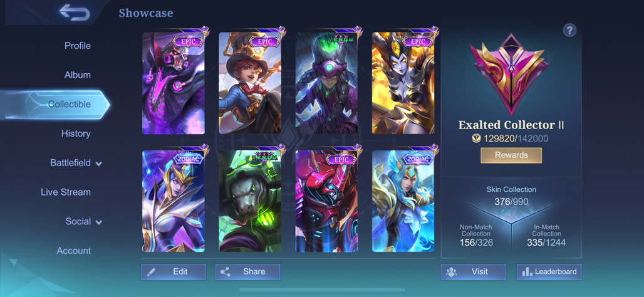Open the blue-haired Zodiac skin card

coord(403,201)
